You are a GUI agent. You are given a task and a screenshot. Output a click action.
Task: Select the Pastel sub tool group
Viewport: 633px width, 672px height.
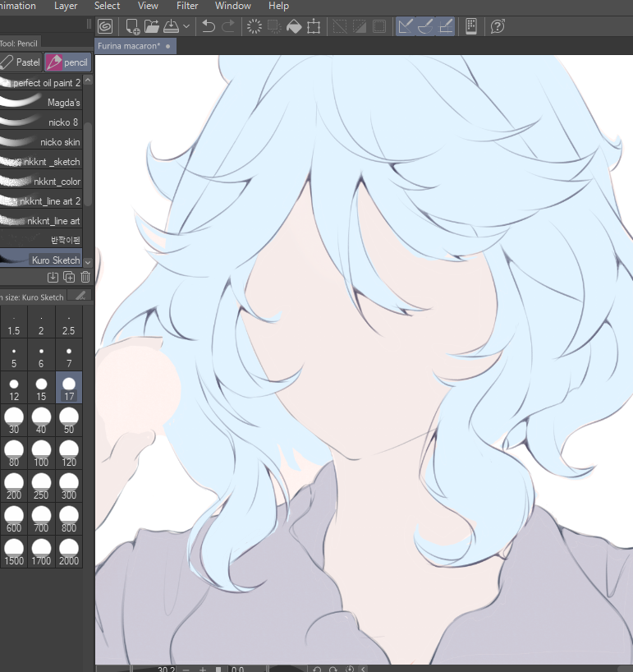[21, 62]
